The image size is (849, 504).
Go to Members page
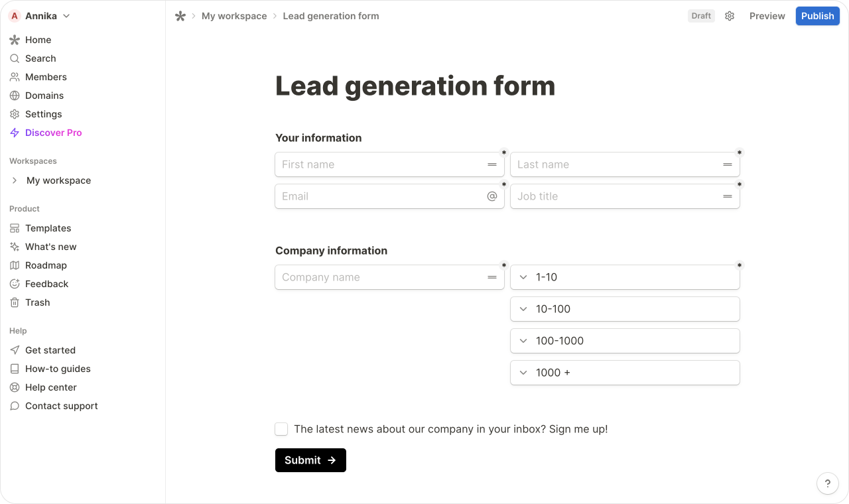point(46,77)
